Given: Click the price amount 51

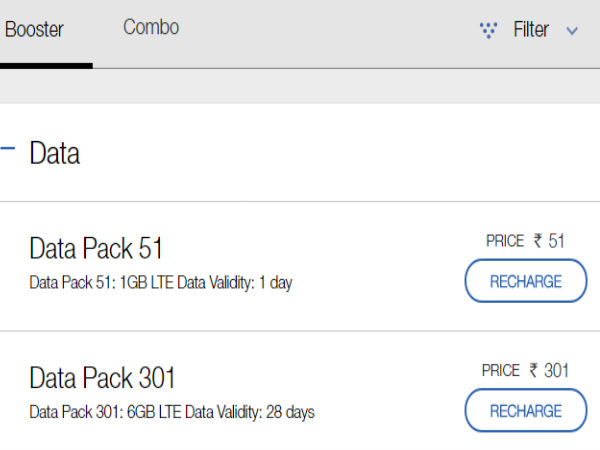Looking at the screenshot, I should pyautogui.click(x=557, y=241).
